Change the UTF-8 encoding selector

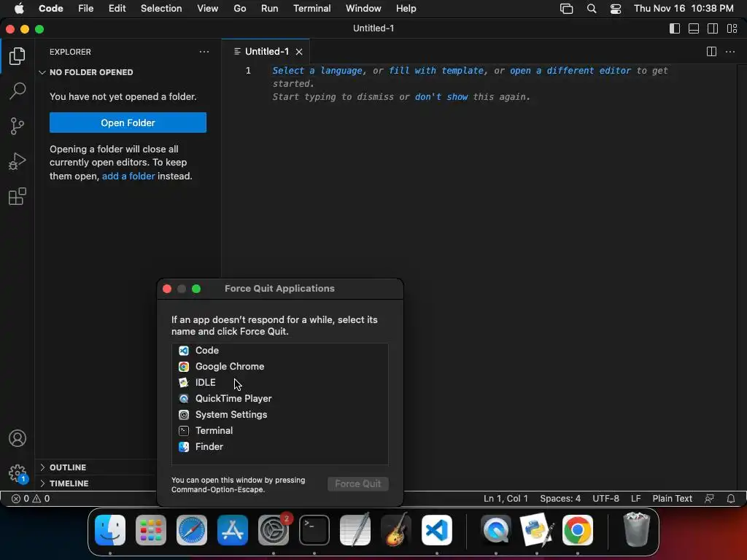[x=605, y=499]
